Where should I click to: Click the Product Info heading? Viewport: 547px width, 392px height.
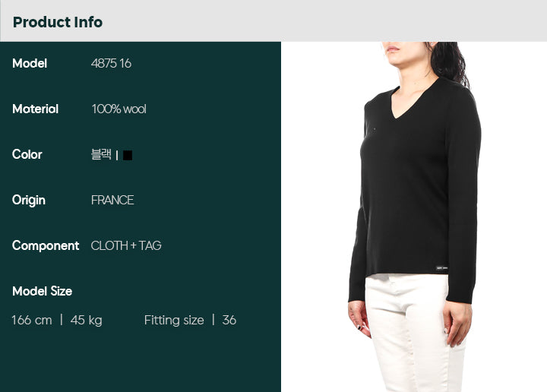(x=58, y=22)
